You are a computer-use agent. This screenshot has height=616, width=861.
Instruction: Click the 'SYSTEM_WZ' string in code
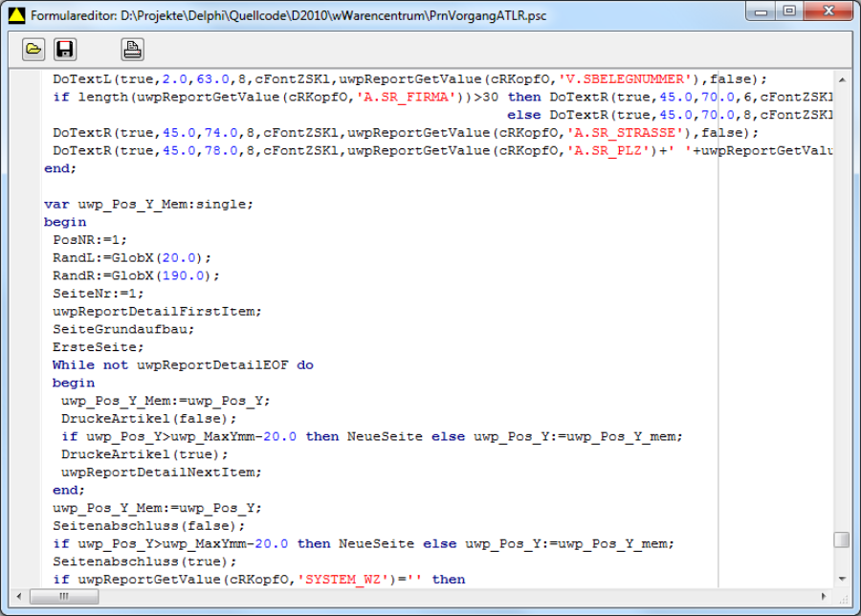coord(342,579)
